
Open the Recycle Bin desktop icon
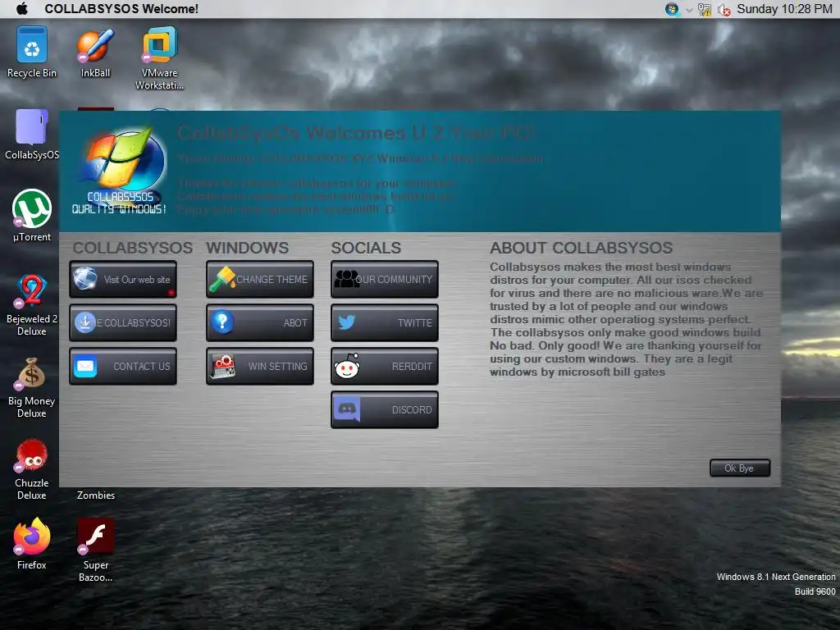click(x=32, y=52)
